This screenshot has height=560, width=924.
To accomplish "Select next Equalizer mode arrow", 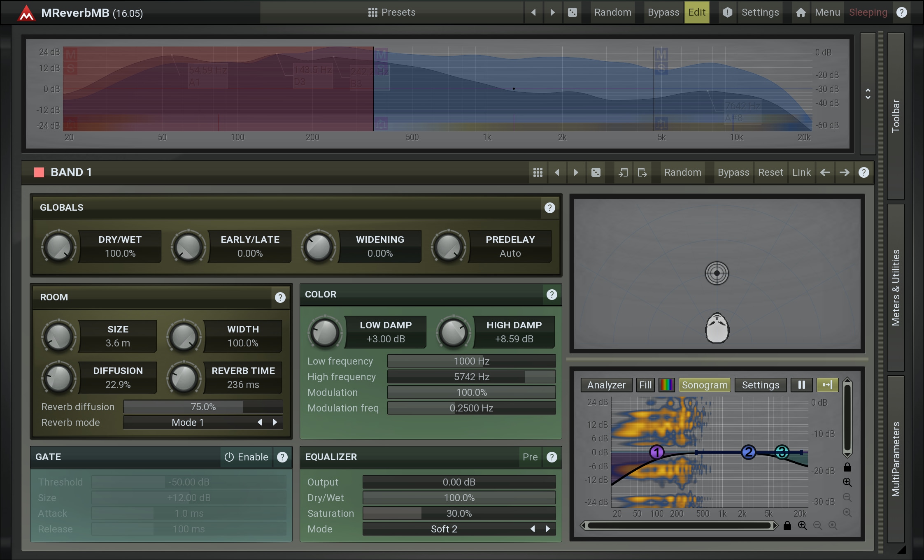I will tap(547, 529).
